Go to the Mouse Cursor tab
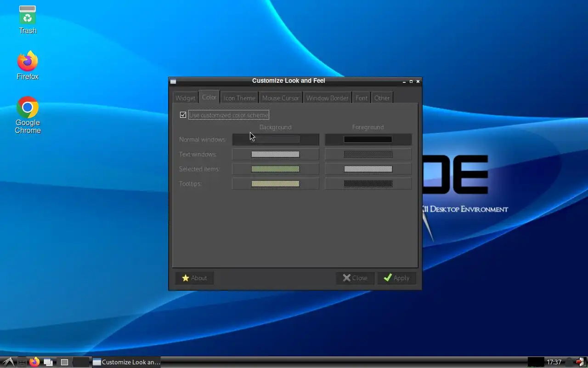 click(281, 98)
